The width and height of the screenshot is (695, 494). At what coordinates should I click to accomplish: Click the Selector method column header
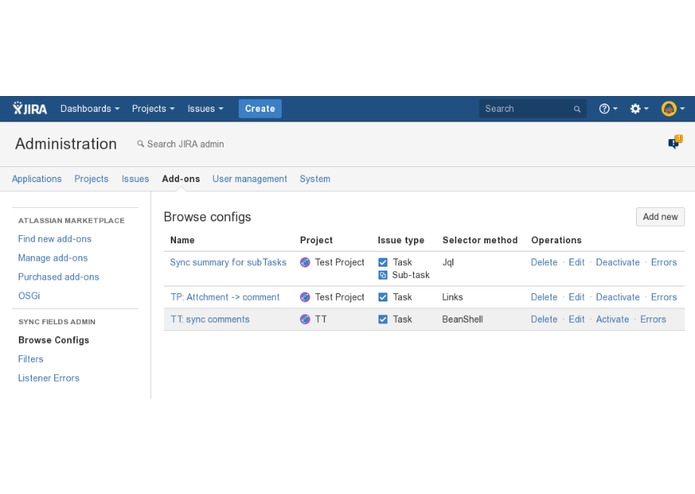click(x=480, y=240)
